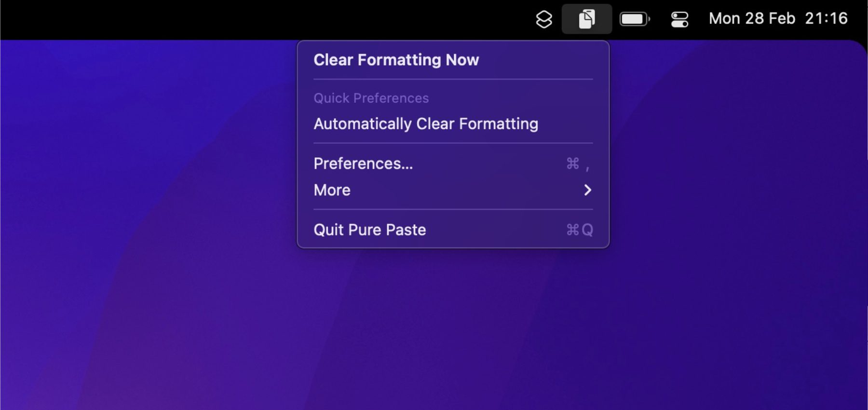This screenshot has width=868, height=410.
Task: Click the date Mon 28 Feb
Action: [751, 18]
